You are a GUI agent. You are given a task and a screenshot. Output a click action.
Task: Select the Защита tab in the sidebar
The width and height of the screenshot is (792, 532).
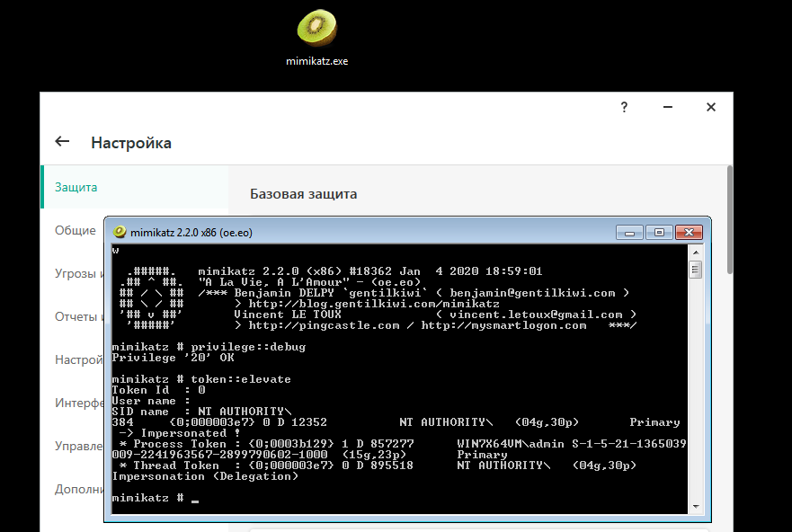[x=134, y=187]
